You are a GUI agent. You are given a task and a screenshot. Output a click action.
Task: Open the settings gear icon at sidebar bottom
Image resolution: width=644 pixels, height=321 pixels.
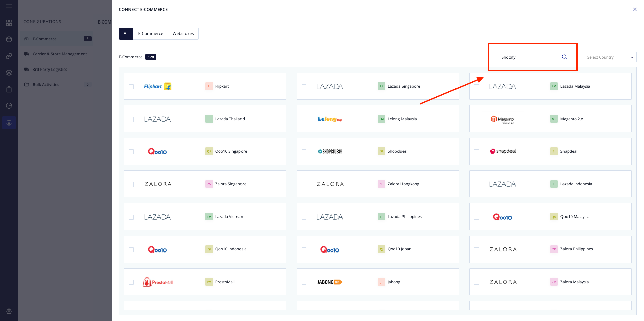point(9,311)
